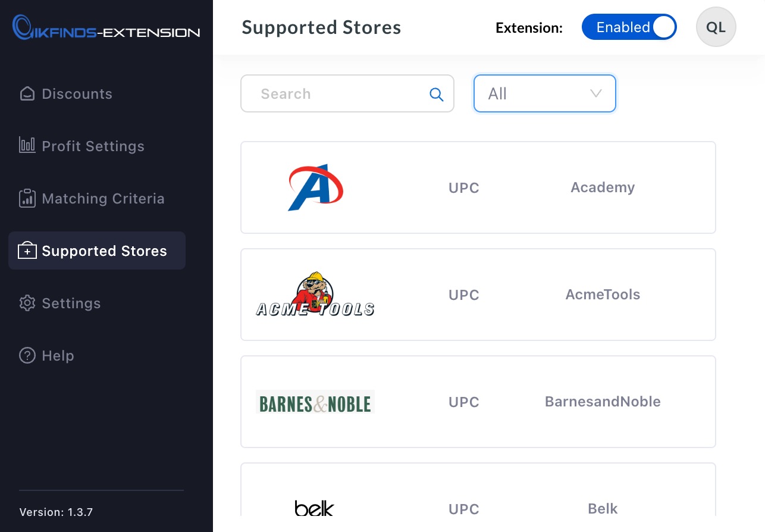Click the QikFinds Extension logo
Viewport: 765px width, 532px height.
point(106,29)
